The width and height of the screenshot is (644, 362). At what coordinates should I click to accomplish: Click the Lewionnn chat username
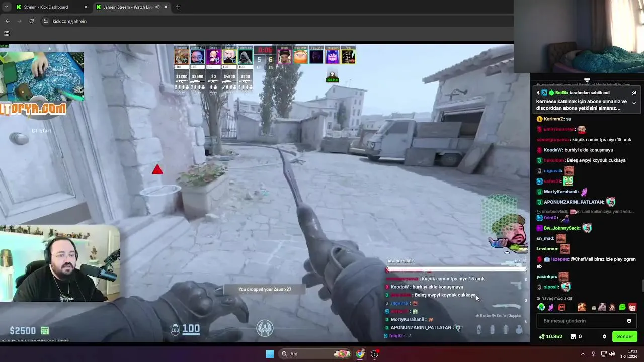point(547,249)
